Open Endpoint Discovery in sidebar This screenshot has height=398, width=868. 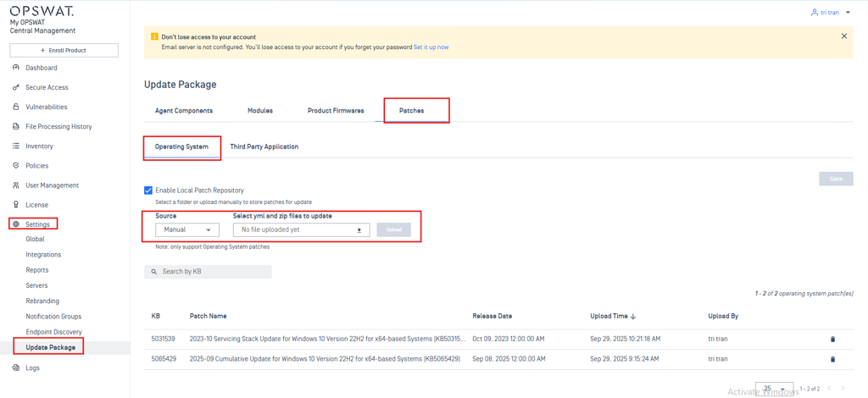pyautogui.click(x=53, y=332)
